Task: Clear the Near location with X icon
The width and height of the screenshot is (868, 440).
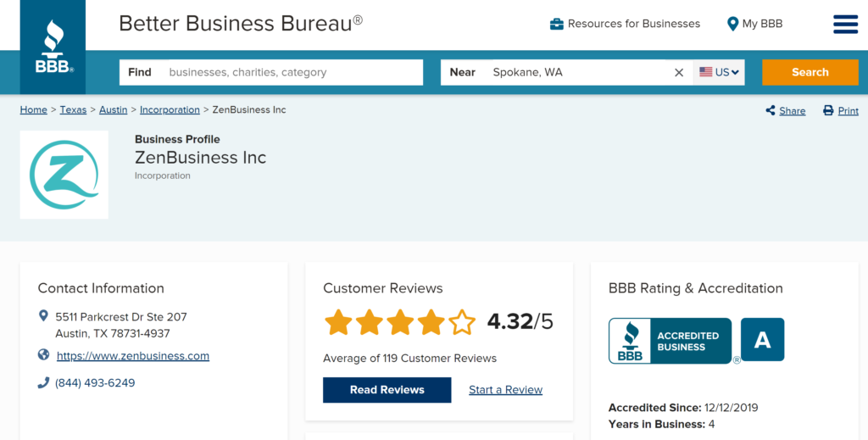Action: point(679,73)
